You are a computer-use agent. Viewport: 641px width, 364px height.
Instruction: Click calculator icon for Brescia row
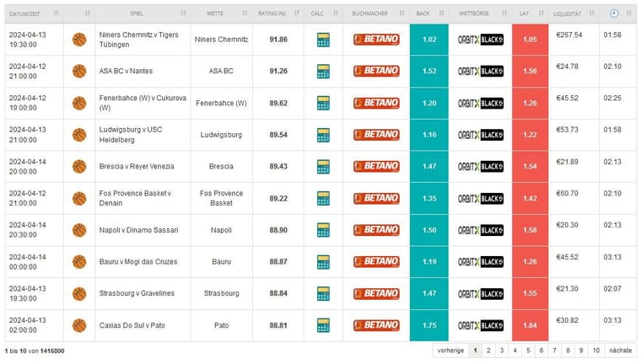(322, 167)
